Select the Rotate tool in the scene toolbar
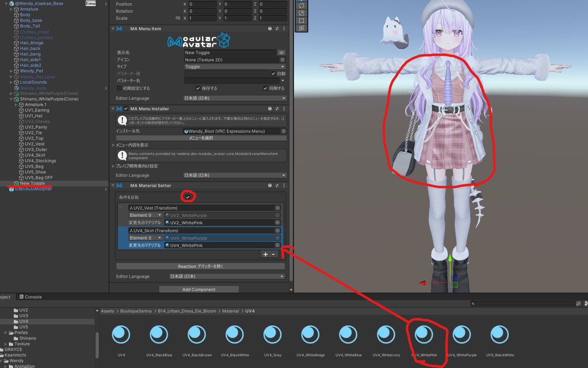588x368 pixels. (x=301, y=5)
